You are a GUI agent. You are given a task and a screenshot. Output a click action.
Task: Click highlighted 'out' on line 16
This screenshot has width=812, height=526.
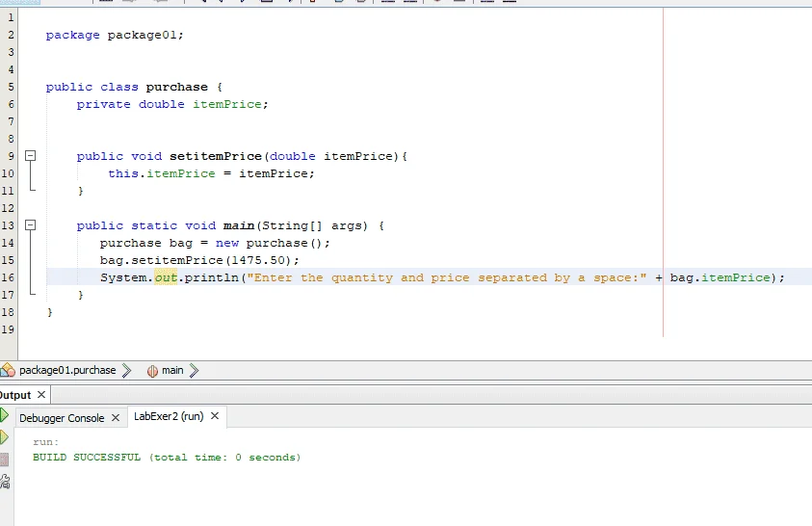pos(166,277)
